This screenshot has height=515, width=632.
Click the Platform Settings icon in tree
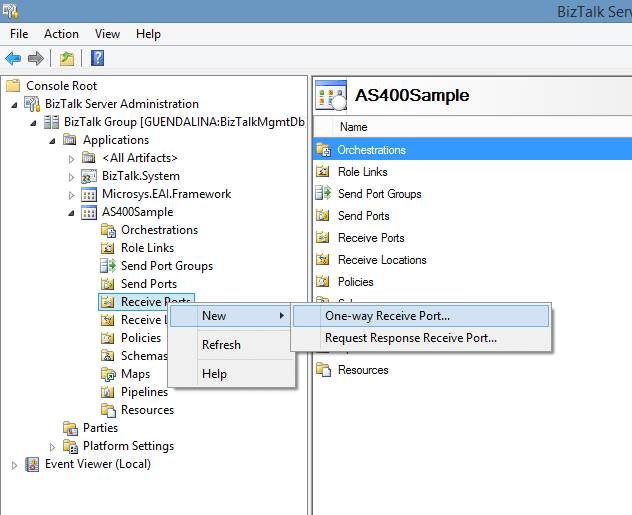point(70,446)
